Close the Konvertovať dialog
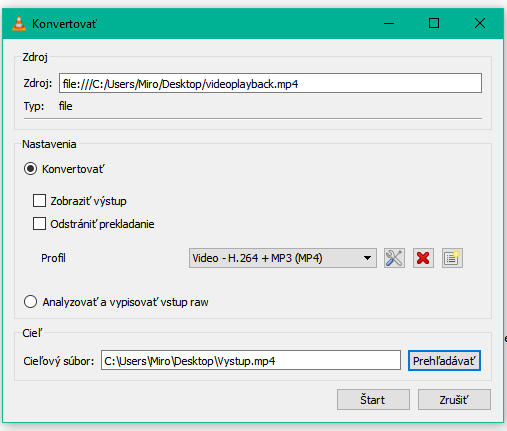507x431 pixels. (x=480, y=24)
